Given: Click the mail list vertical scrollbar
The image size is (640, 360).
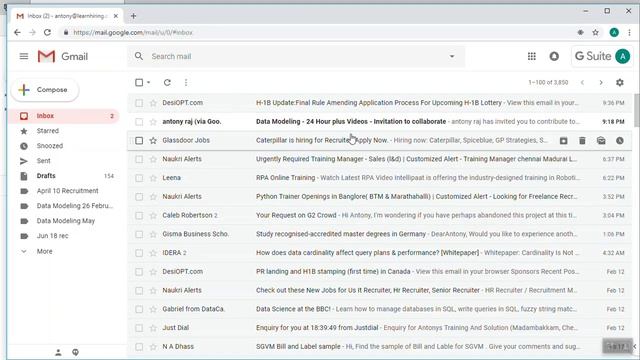Looking at the screenshot, I should (636, 110).
